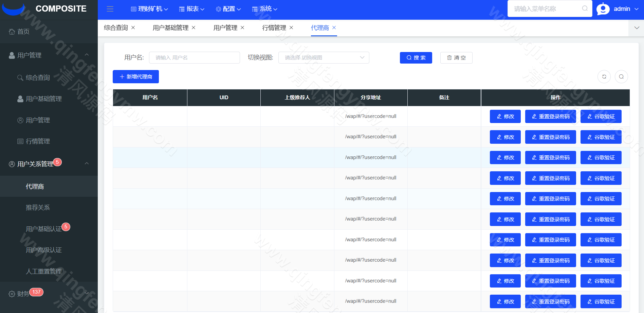Click the home icon beside 首页

[11, 31]
